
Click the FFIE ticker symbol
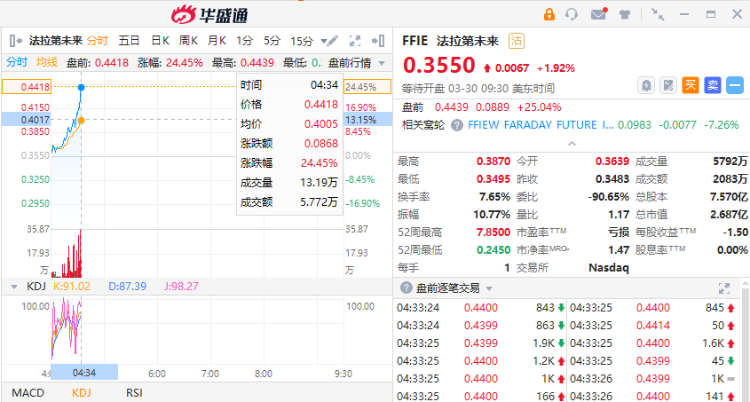click(415, 41)
